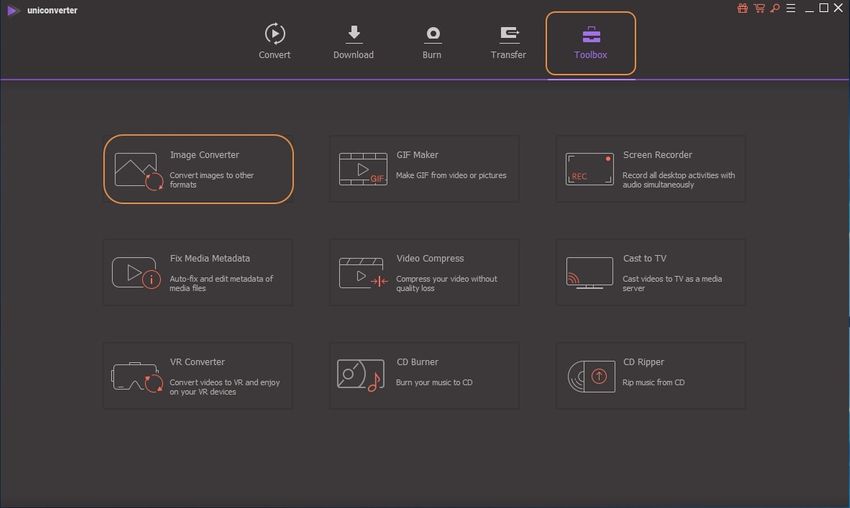Click the CD Burner icon
Screen dimensions: 850x508
click(362, 376)
